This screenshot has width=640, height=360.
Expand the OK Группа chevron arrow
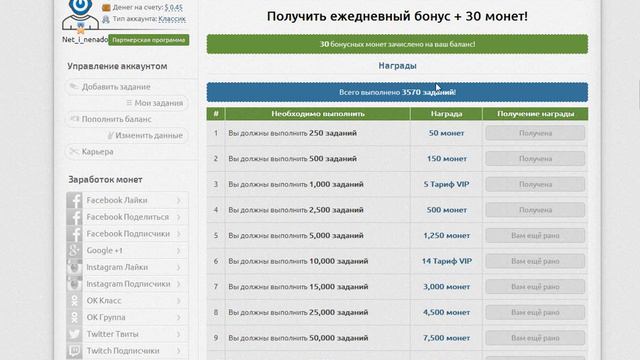coord(179,318)
